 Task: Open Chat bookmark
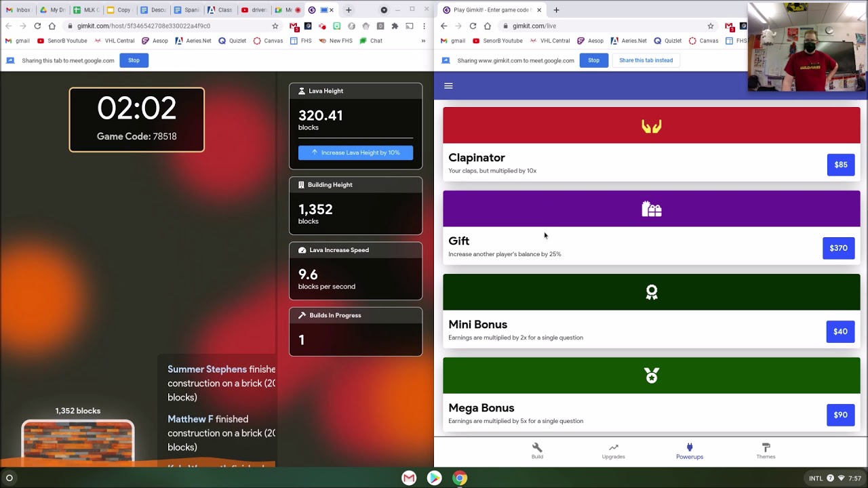pyautogui.click(x=371, y=41)
